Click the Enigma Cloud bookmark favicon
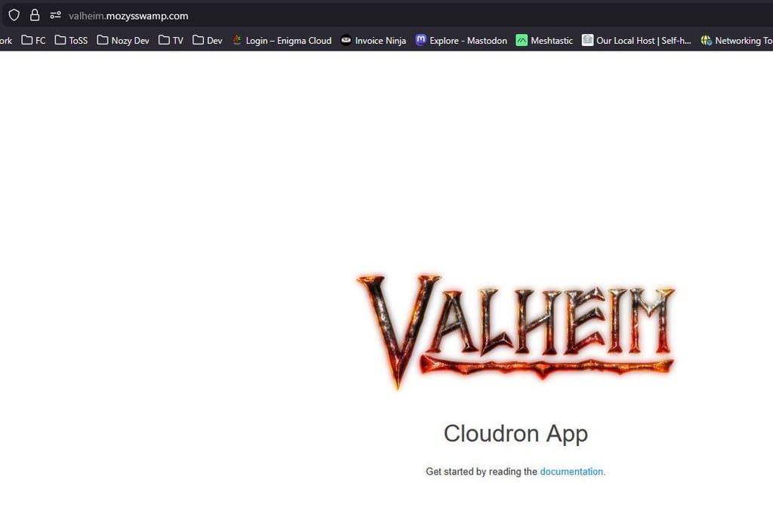 point(237,41)
